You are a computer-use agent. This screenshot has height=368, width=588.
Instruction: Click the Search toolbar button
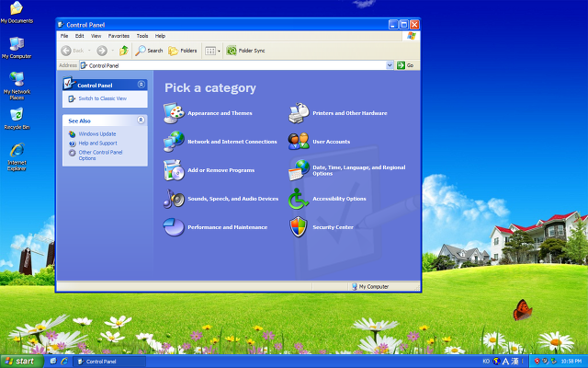click(x=149, y=51)
